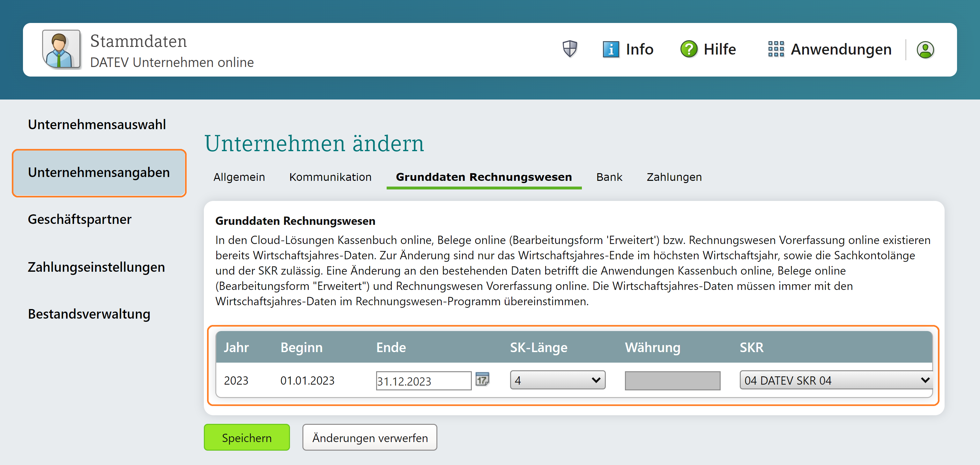Screen dimensions: 980x465
Task: Click the Stammdaten user avatar icon
Action: 61,49
